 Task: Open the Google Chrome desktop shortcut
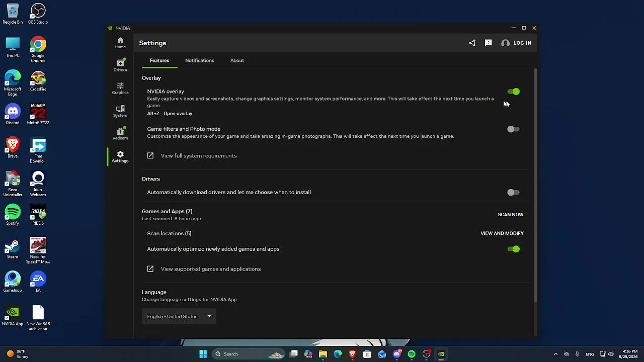38,50
